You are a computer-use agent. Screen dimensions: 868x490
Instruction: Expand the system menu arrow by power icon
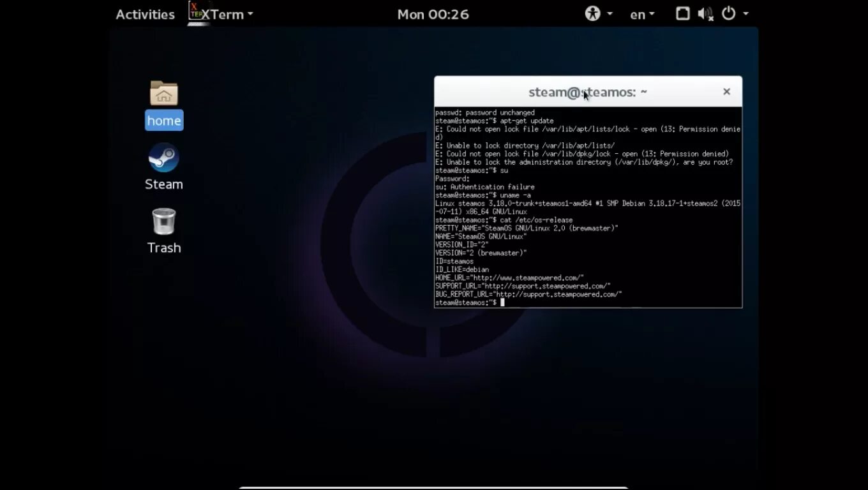point(745,13)
